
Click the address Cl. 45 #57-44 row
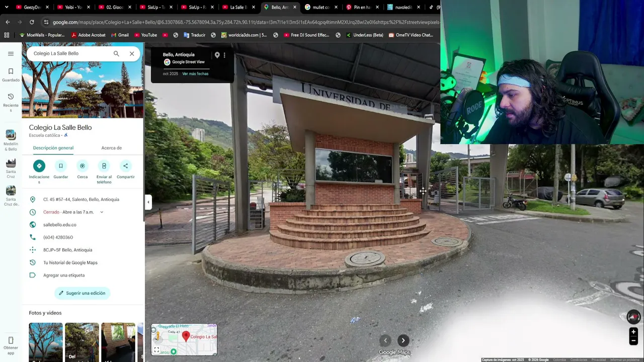pos(83,200)
